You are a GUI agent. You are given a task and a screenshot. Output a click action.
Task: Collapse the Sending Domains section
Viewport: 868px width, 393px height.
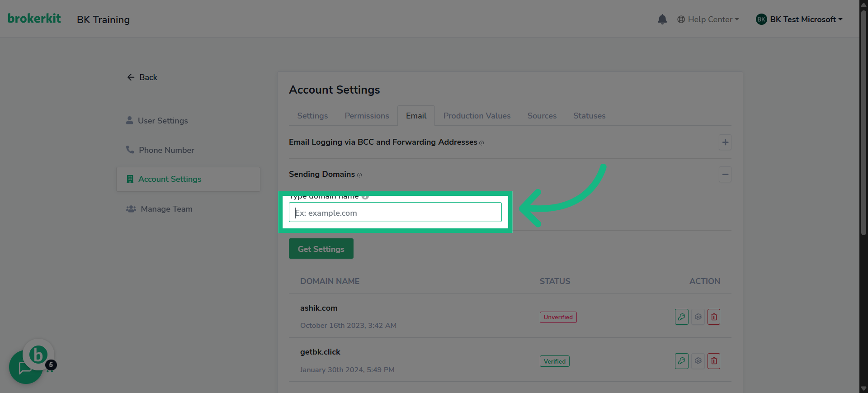(x=725, y=175)
